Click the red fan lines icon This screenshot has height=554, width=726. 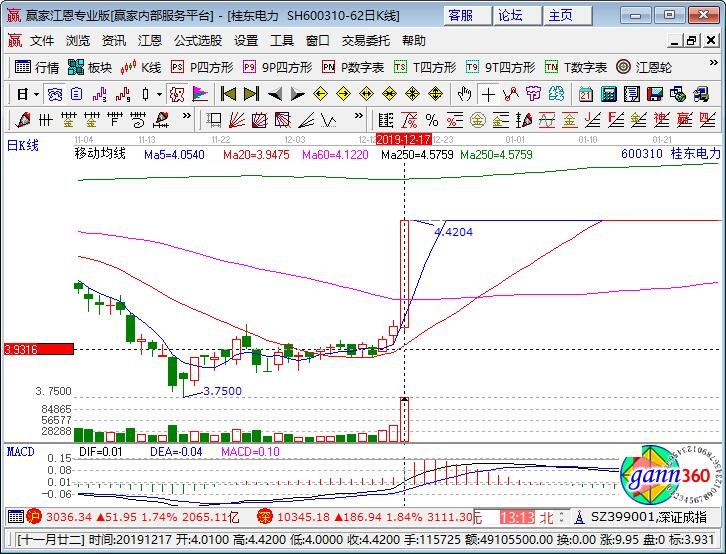coord(237,120)
